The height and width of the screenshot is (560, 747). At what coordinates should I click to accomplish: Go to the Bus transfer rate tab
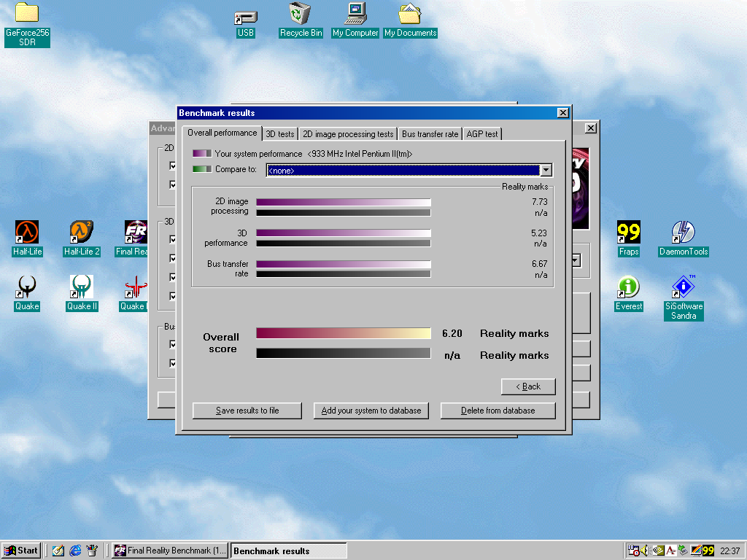pyautogui.click(x=430, y=134)
